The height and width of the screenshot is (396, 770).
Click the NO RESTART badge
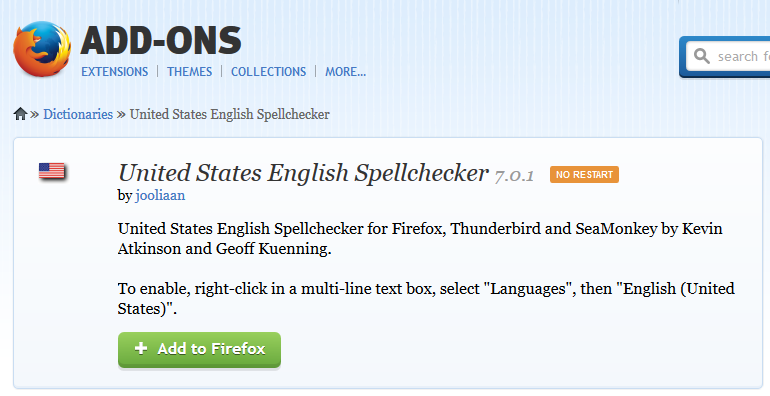(584, 174)
